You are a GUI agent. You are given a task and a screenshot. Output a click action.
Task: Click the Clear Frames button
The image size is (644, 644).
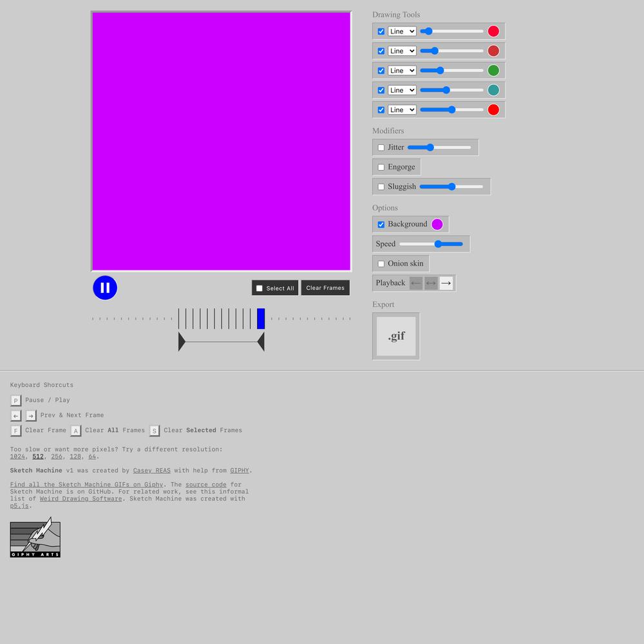(325, 288)
